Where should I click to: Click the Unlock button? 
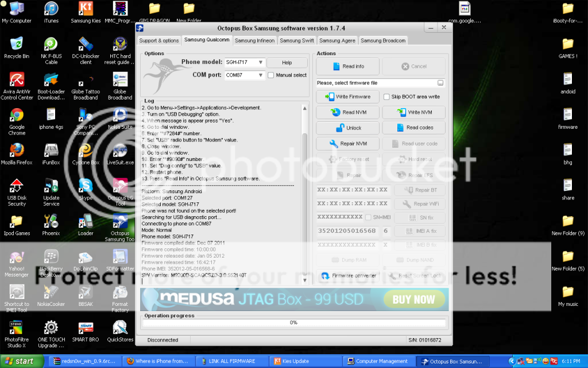pyautogui.click(x=347, y=128)
